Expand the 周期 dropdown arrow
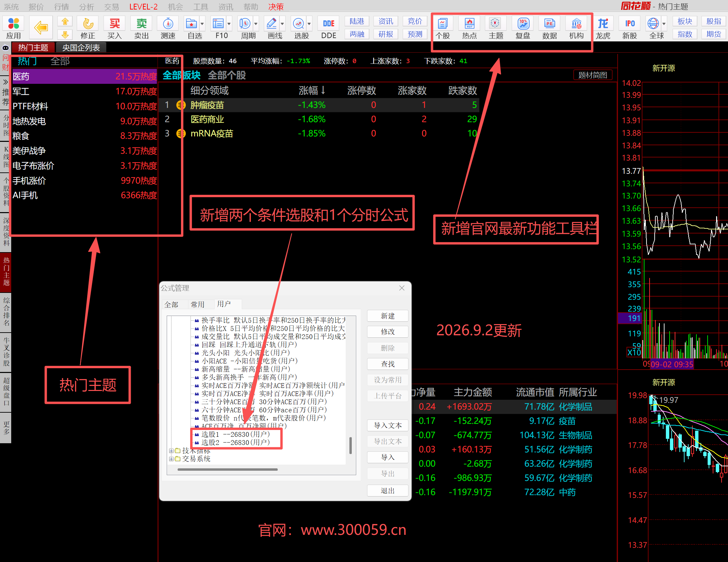 [256, 24]
